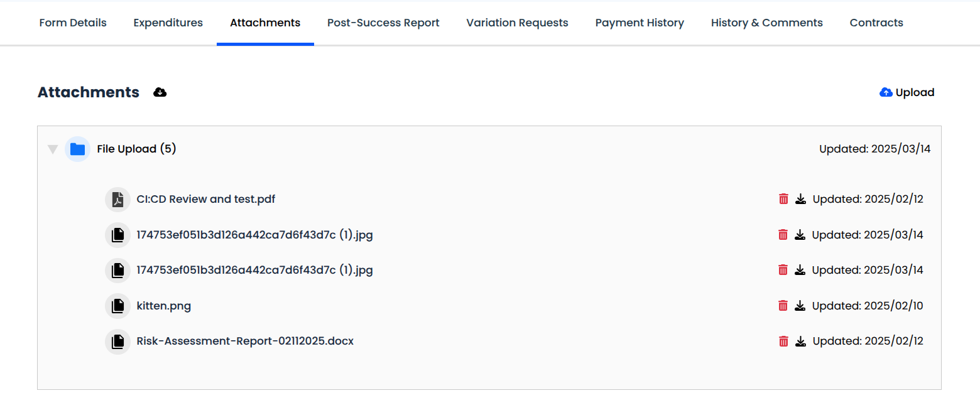This screenshot has height=420, width=980.
Task: Click the Upload button
Action: pyautogui.click(x=906, y=92)
